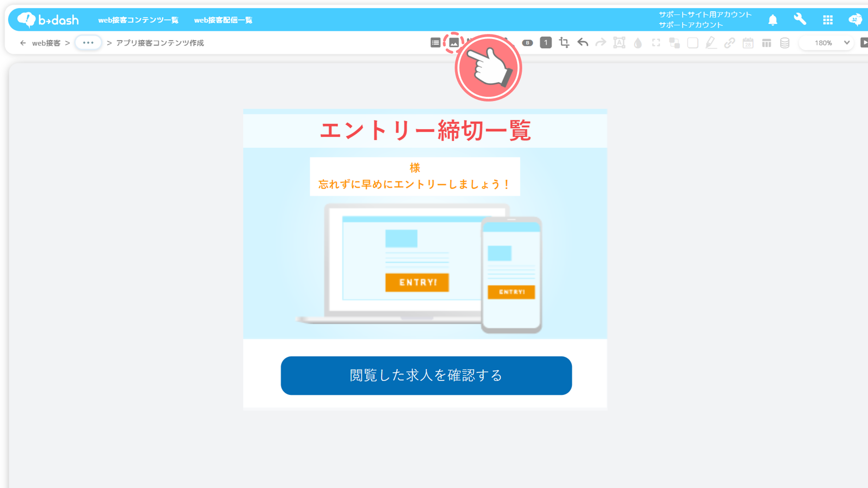Select 忘れずに早めにエントリーしましょう！ text
868x488 pixels.
click(415, 185)
